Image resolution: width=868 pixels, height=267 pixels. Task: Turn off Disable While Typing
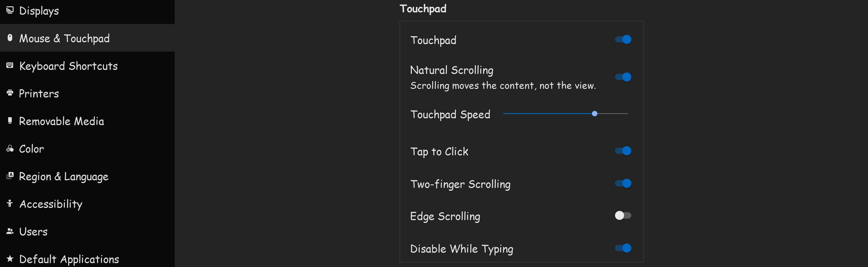pyautogui.click(x=623, y=248)
